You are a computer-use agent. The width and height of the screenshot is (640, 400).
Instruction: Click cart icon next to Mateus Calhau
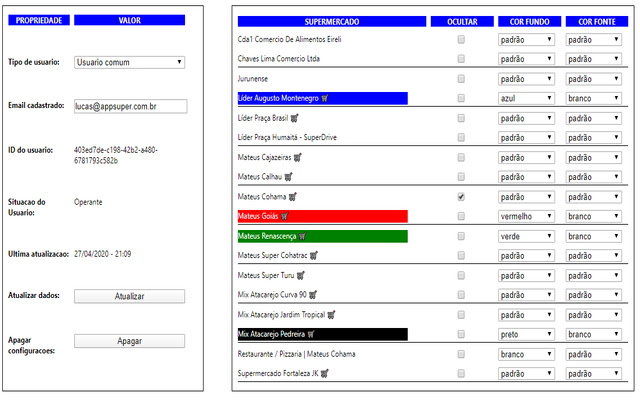[289, 177]
